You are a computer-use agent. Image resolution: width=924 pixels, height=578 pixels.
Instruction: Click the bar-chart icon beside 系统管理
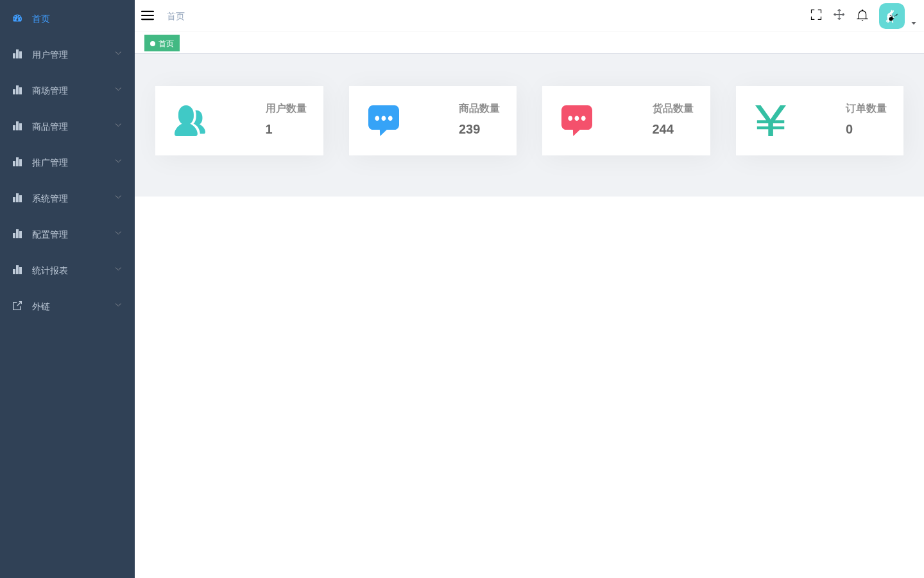click(x=17, y=198)
